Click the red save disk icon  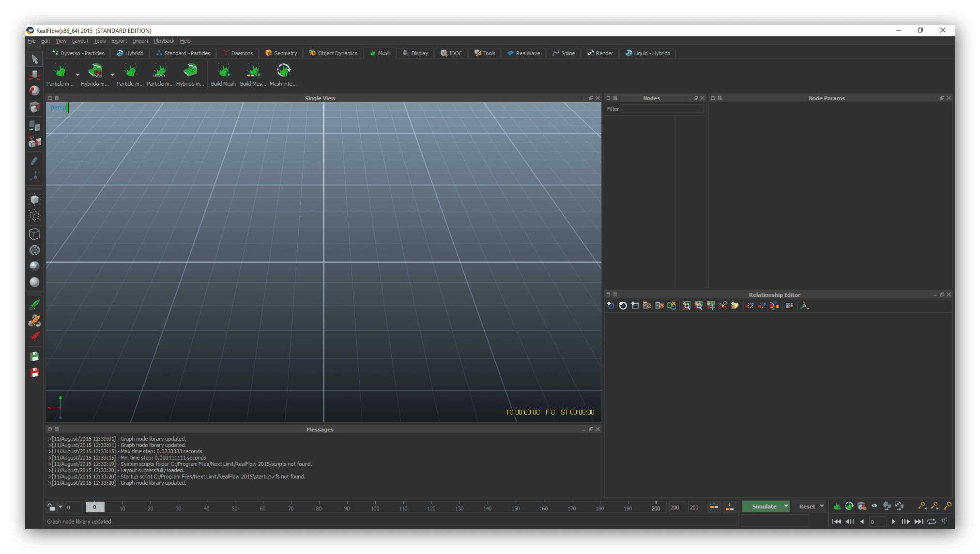coord(34,372)
